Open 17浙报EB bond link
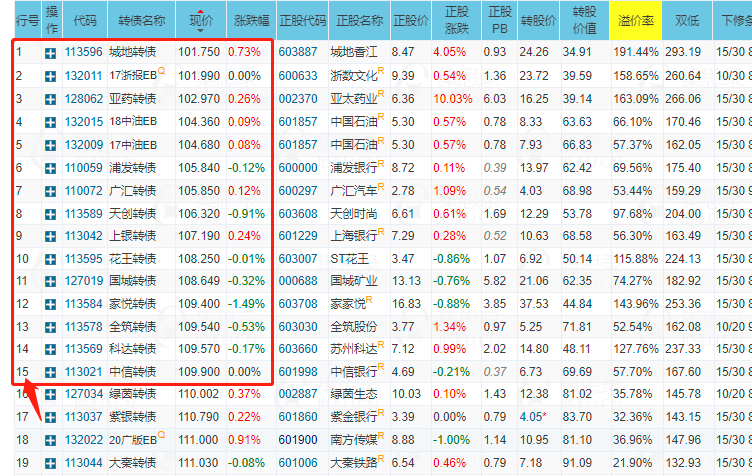Viewport: 752px width, 476px height. [x=133, y=76]
